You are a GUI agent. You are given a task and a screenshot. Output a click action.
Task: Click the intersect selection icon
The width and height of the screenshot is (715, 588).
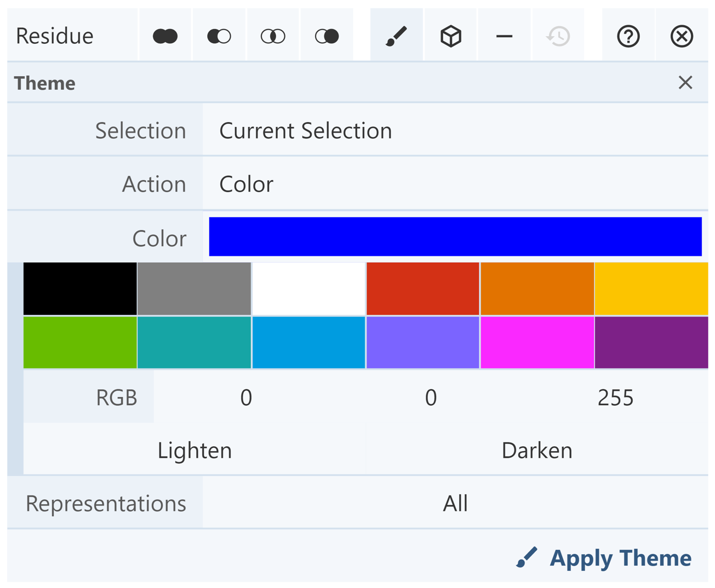pos(273,36)
